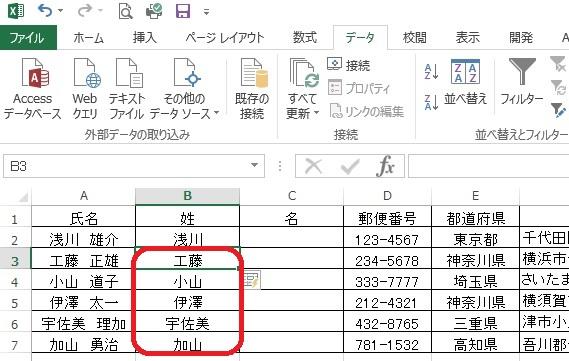Image resolution: width=569 pixels, height=361 pixels.
Task: Click the Flash Fill options icon
Action: point(251,281)
